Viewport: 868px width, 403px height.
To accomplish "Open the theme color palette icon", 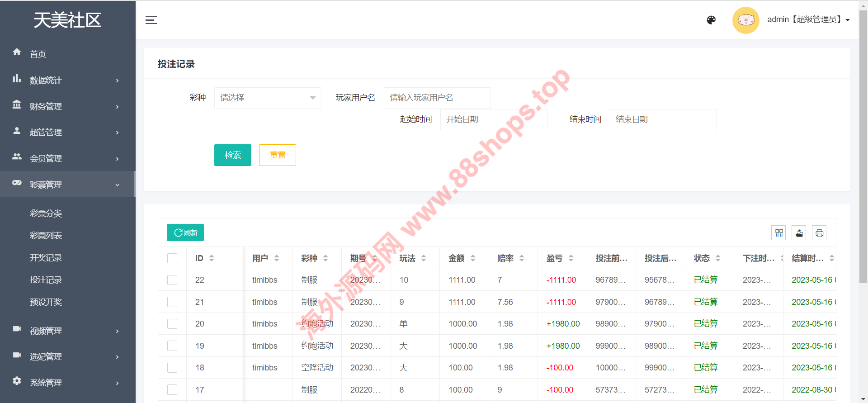I will [711, 20].
